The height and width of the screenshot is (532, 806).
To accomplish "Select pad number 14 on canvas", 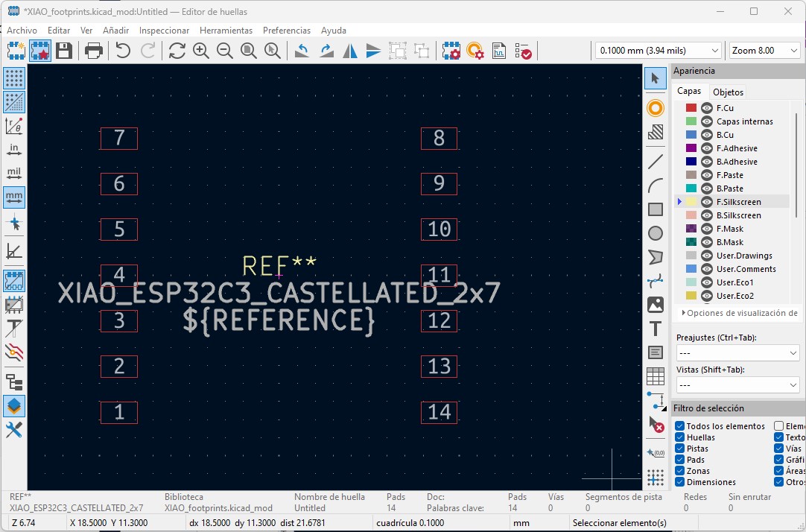I will point(439,412).
